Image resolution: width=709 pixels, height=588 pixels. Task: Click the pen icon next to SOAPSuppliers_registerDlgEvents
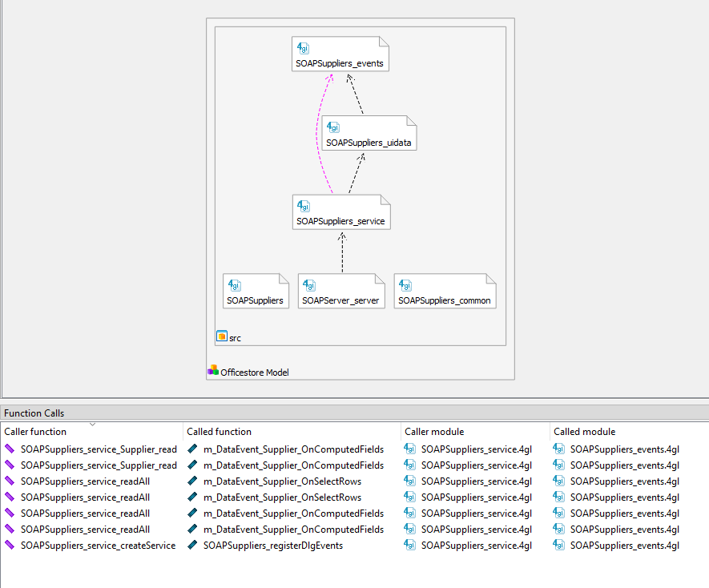pyautogui.click(x=191, y=545)
